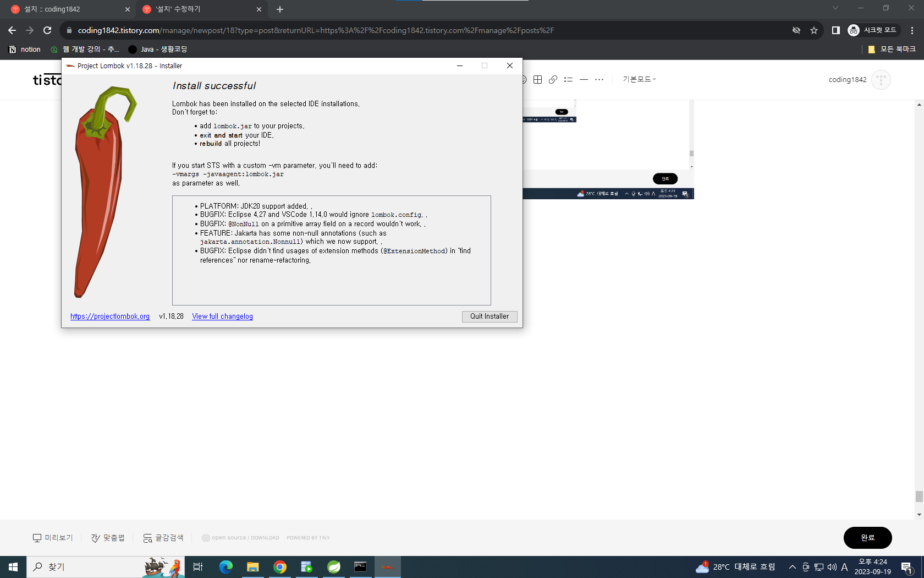The image size is (924, 578).
Task: Open File Explorer from the taskbar
Action: coord(253,567)
